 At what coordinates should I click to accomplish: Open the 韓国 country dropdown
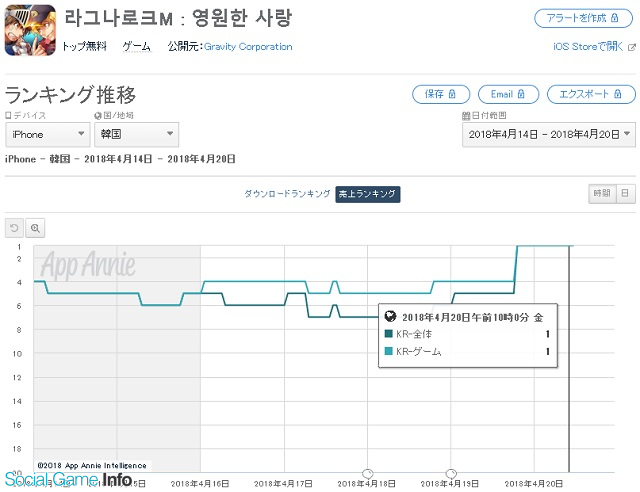[x=137, y=134]
